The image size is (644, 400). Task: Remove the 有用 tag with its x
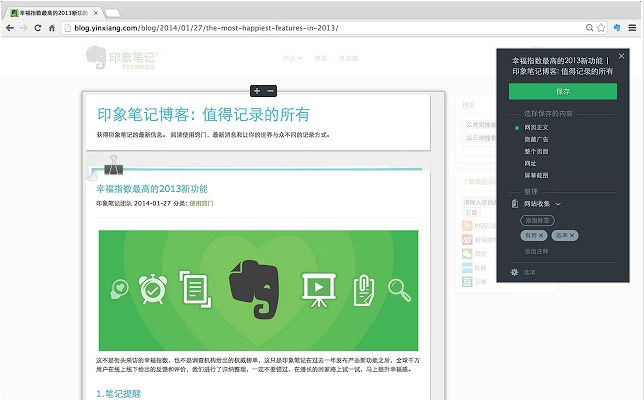pyautogui.click(x=541, y=235)
